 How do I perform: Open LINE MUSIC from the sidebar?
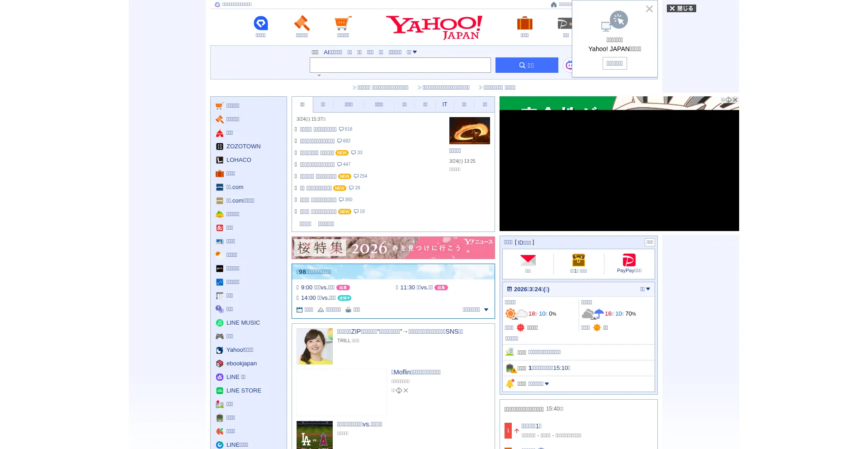tap(243, 323)
